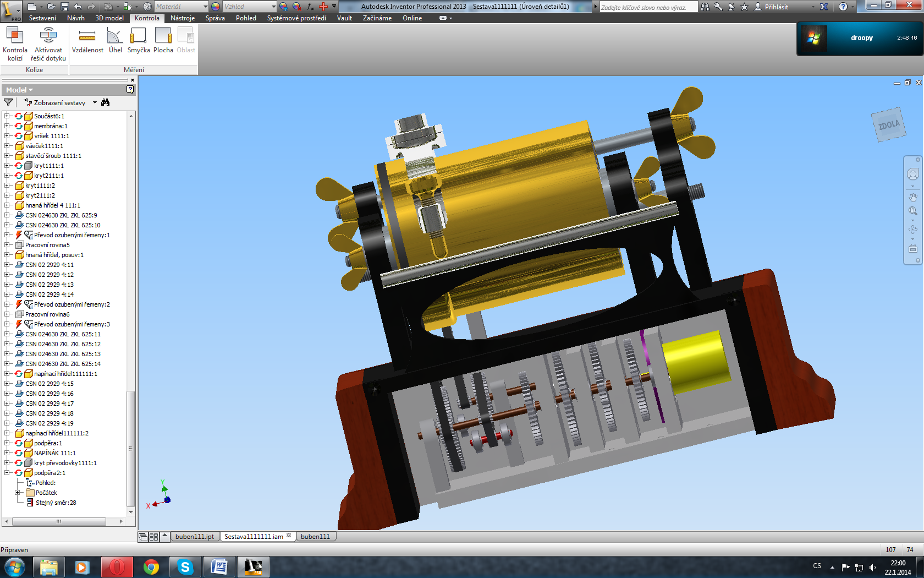
Task: Expand the Počátek tree node
Action: (18, 493)
